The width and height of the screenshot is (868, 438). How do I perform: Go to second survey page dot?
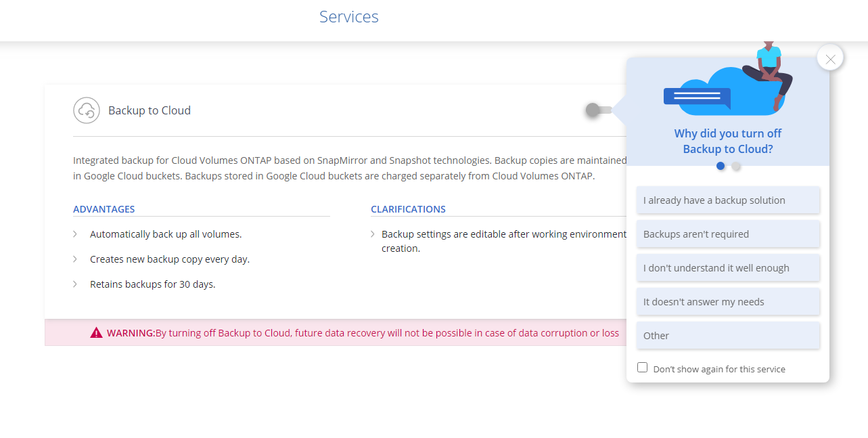(736, 166)
